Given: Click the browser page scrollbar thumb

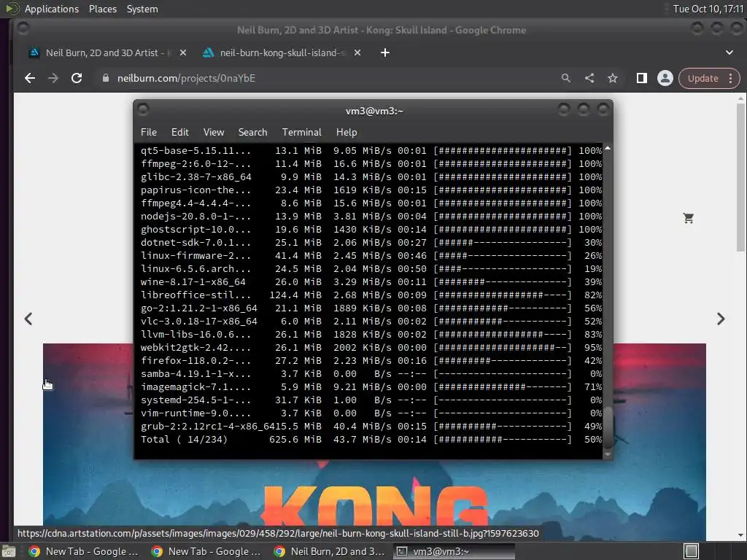Looking at the screenshot, I should tap(740, 177).
